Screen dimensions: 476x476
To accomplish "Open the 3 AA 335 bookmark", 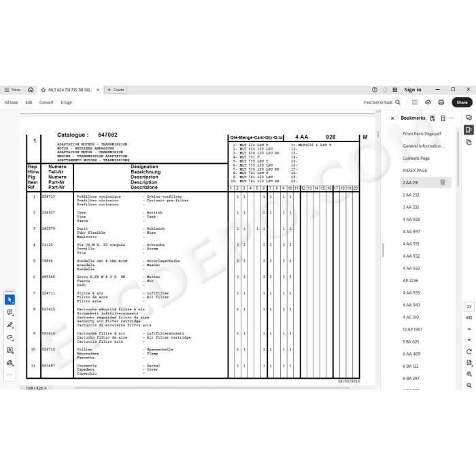I will tap(411, 207).
